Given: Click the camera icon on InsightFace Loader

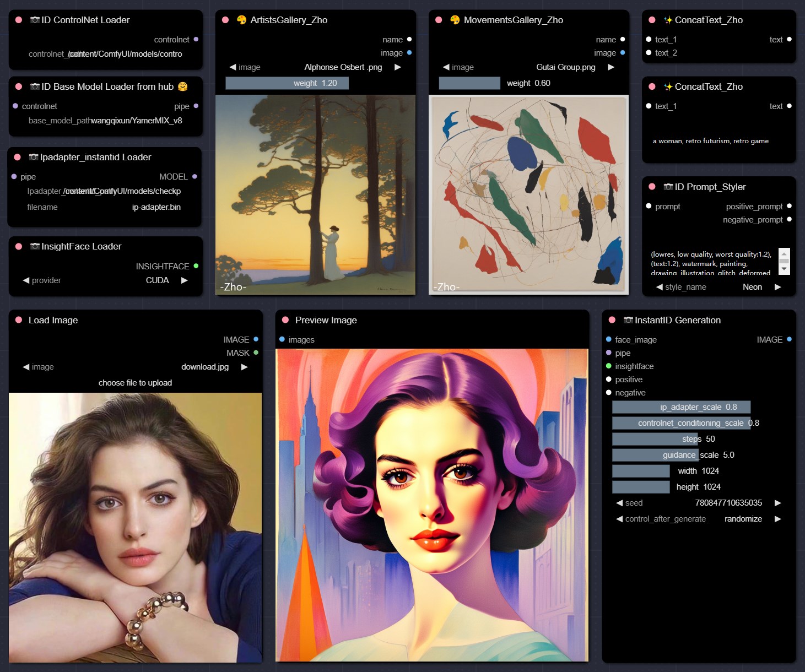Looking at the screenshot, I should click(35, 246).
